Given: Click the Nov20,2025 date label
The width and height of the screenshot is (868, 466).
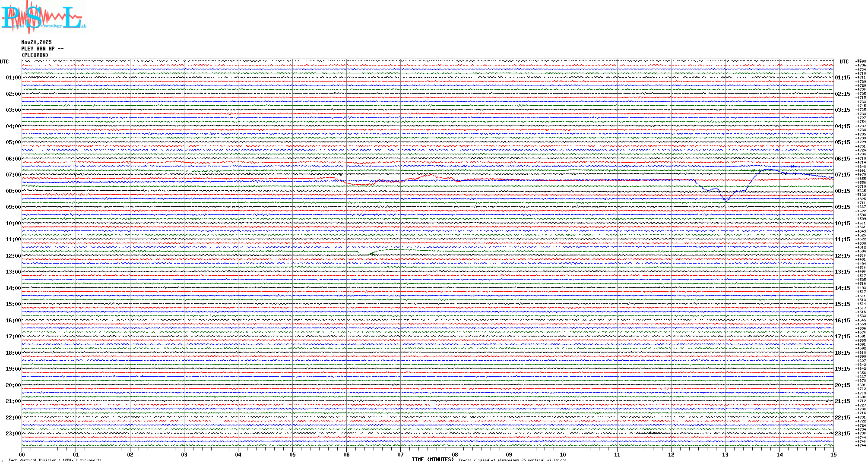Looking at the screenshot, I should pos(36,42).
